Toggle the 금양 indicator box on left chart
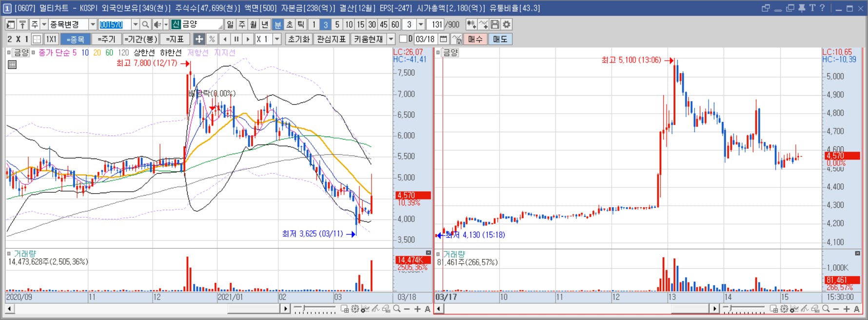Viewport: 868px width, 320px height. pyautogui.click(x=9, y=52)
